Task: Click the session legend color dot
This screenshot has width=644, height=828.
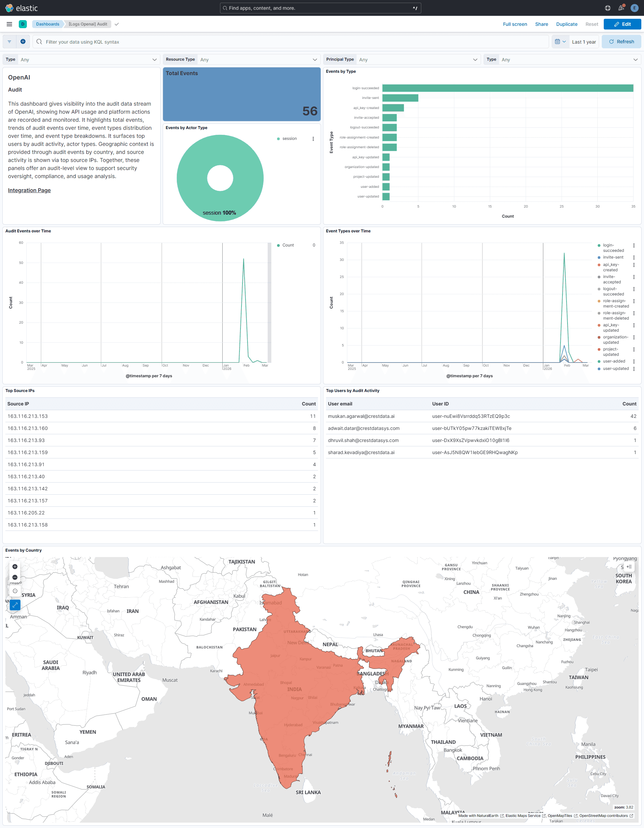Action: (x=278, y=139)
